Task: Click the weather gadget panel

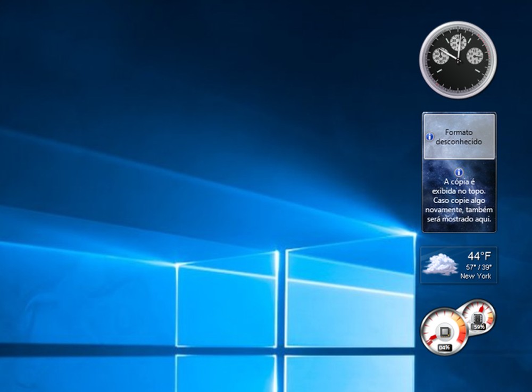Action: pos(459,265)
